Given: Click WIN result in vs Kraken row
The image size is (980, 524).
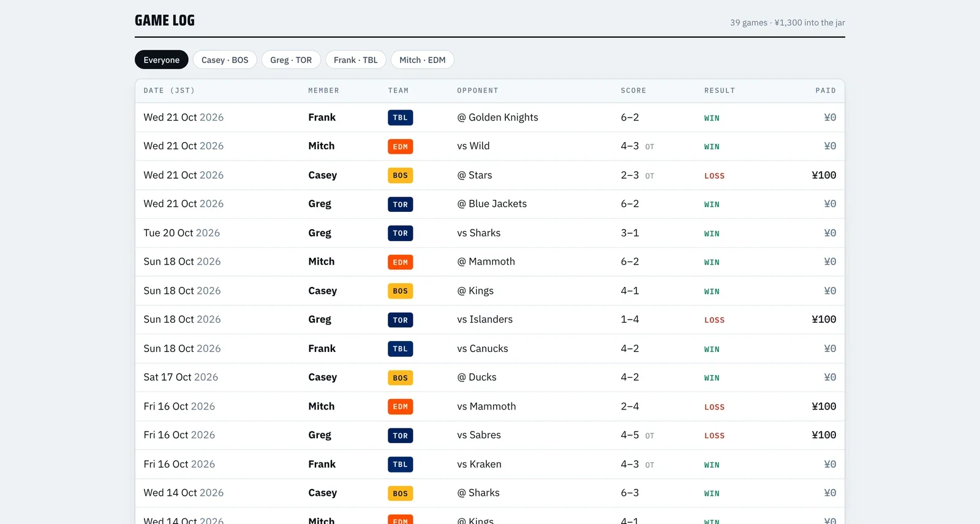Looking at the screenshot, I should point(712,465).
